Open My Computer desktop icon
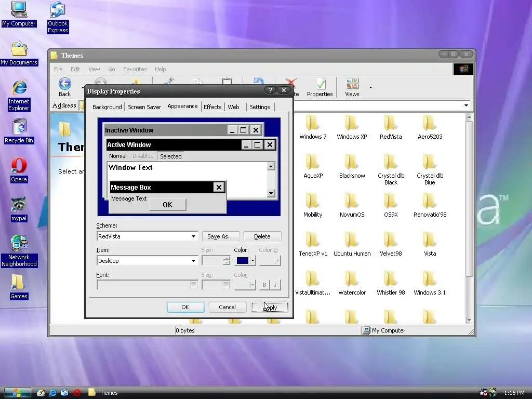 [x=19, y=14]
